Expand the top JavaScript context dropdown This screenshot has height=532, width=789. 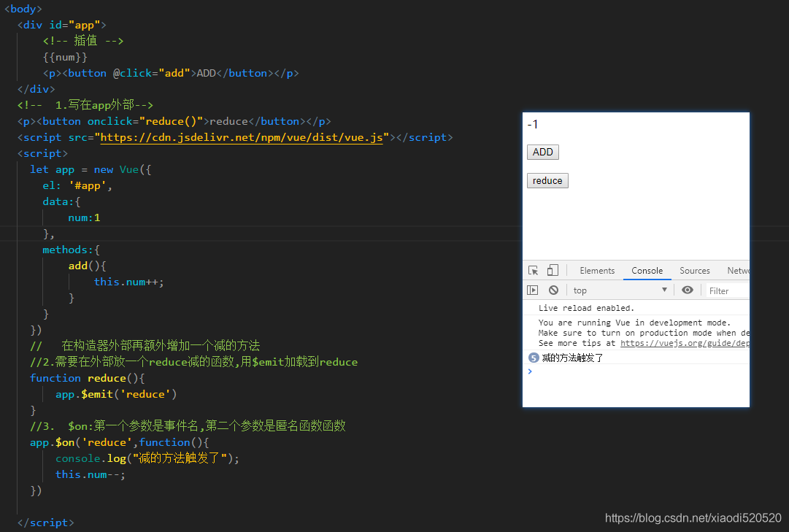pos(620,290)
